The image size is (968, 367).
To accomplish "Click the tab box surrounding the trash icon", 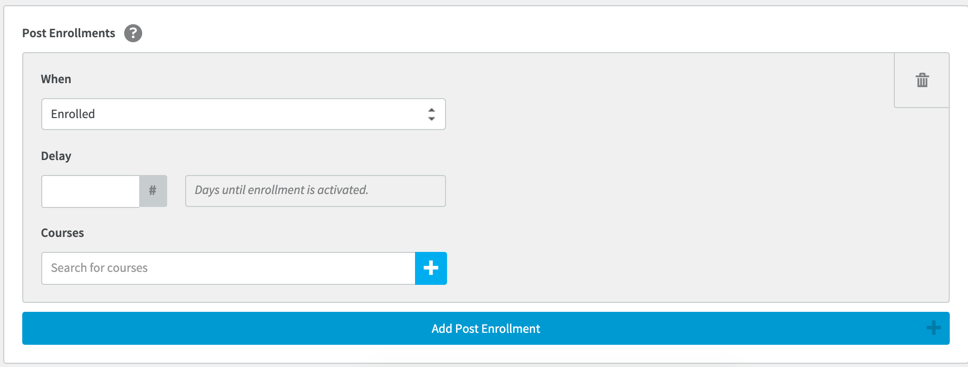I will pos(922,80).
